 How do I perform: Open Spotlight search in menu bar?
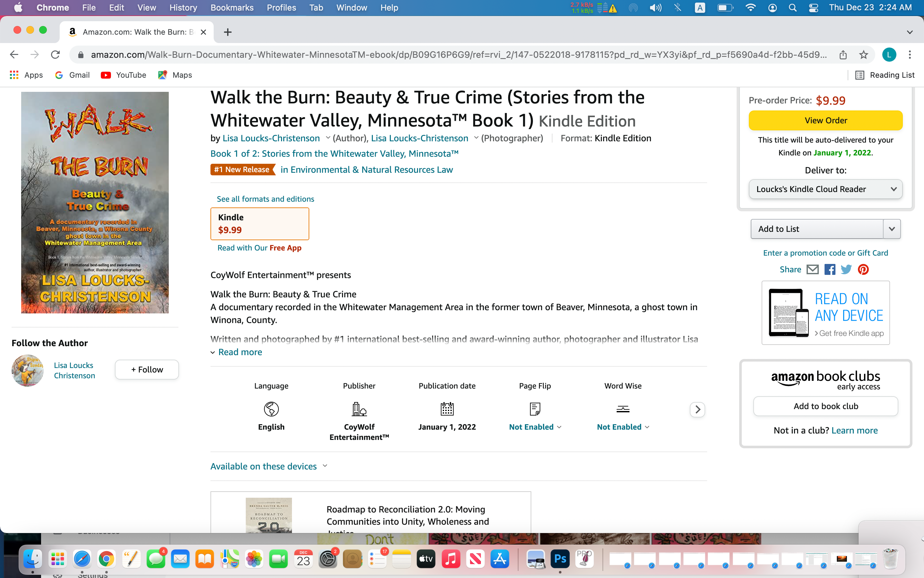point(793,8)
